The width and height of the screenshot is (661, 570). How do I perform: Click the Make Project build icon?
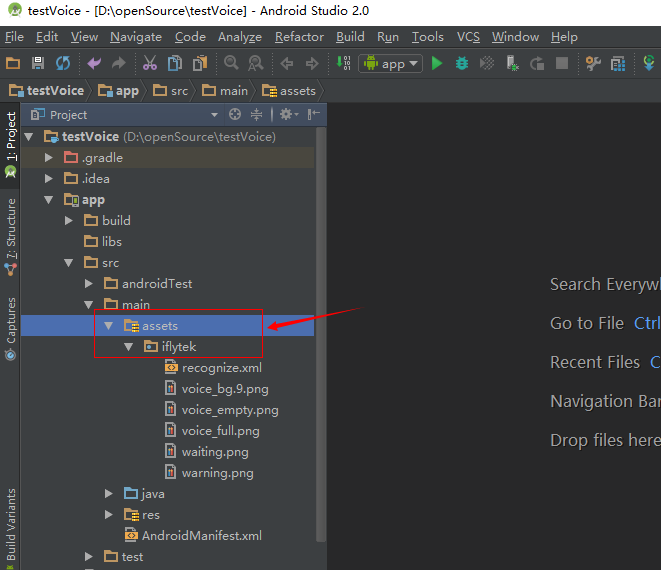343,63
